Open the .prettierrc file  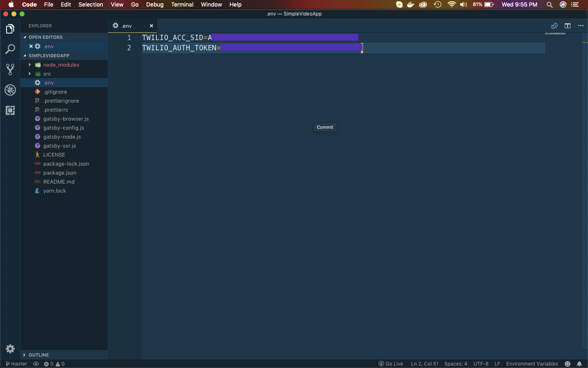coord(64,110)
